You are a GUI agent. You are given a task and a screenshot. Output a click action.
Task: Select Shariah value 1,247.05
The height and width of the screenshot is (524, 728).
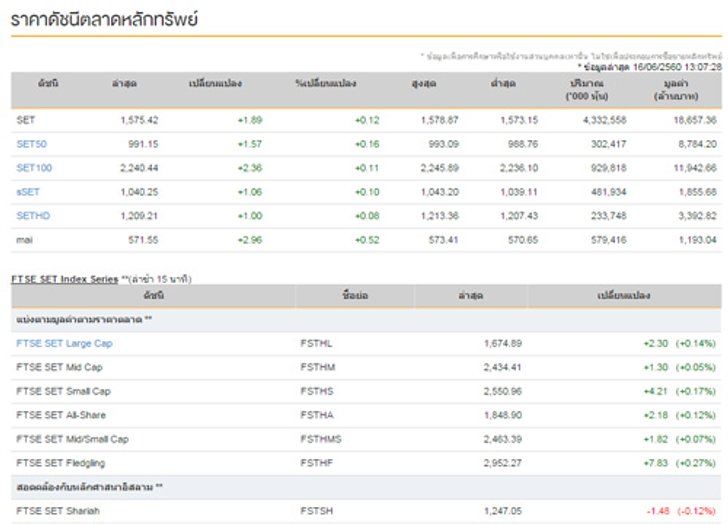(503, 511)
